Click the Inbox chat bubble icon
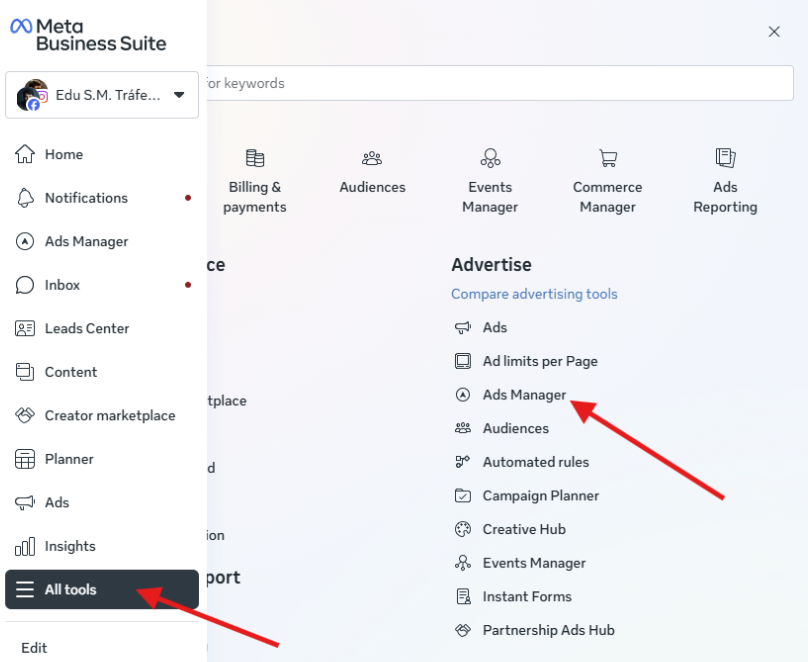808x662 pixels. (x=26, y=285)
